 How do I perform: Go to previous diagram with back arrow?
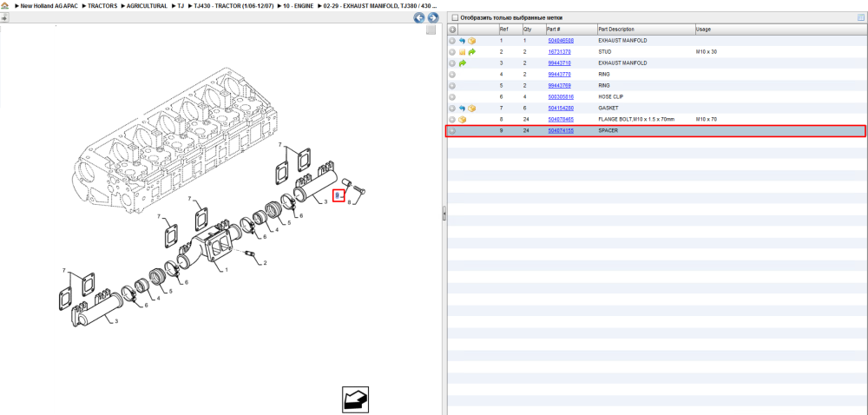[x=419, y=17]
